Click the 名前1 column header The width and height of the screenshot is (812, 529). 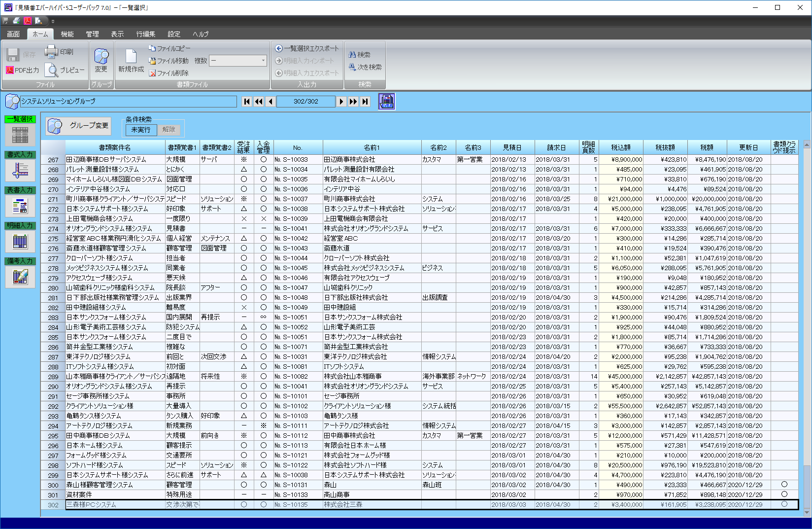(372, 147)
